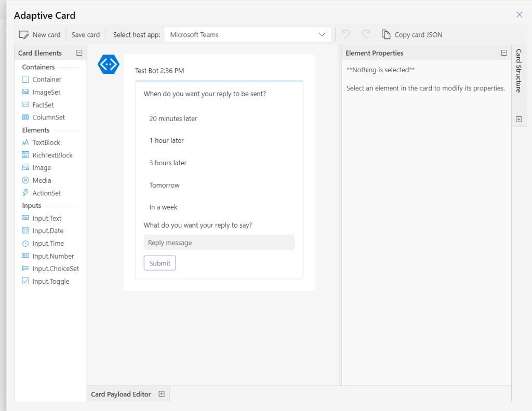The width and height of the screenshot is (532, 411).
Task: Click the Copy card JSON icon
Action: 385,34
